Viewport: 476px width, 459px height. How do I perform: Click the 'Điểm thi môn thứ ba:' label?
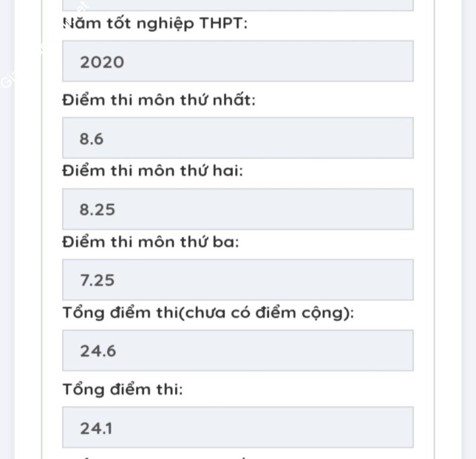pyautogui.click(x=151, y=242)
